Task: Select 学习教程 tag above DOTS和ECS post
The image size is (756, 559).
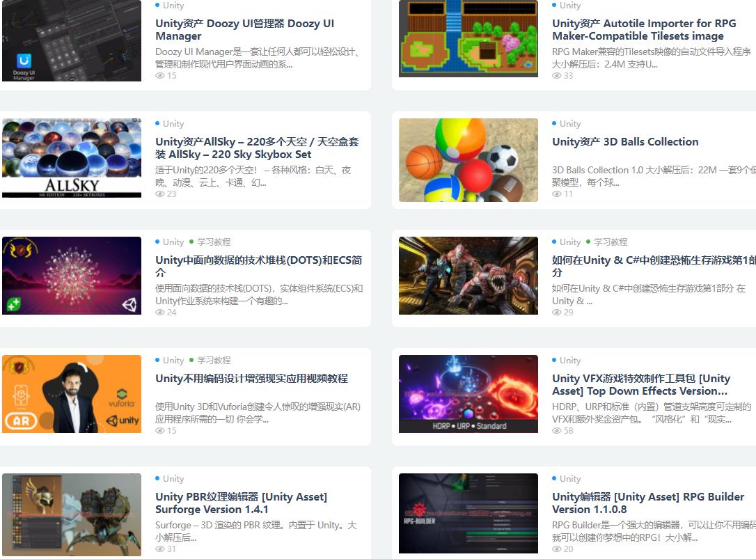Action: pos(214,242)
